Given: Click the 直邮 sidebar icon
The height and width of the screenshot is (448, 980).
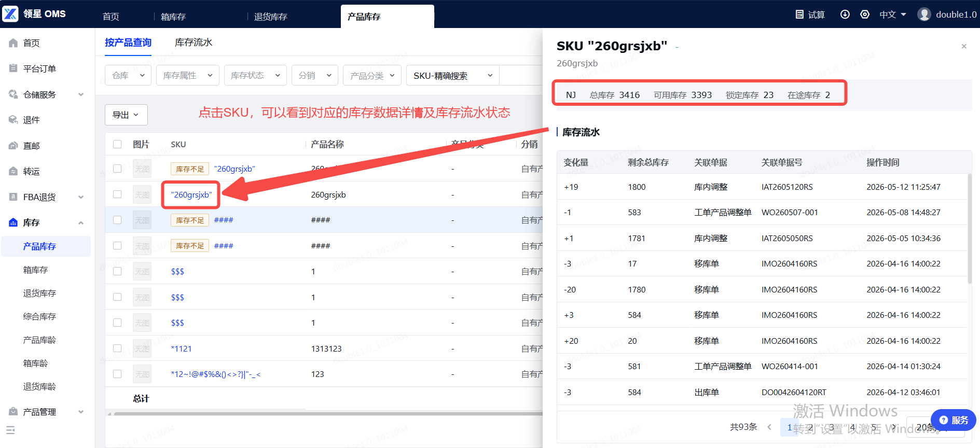Looking at the screenshot, I should (x=13, y=146).
